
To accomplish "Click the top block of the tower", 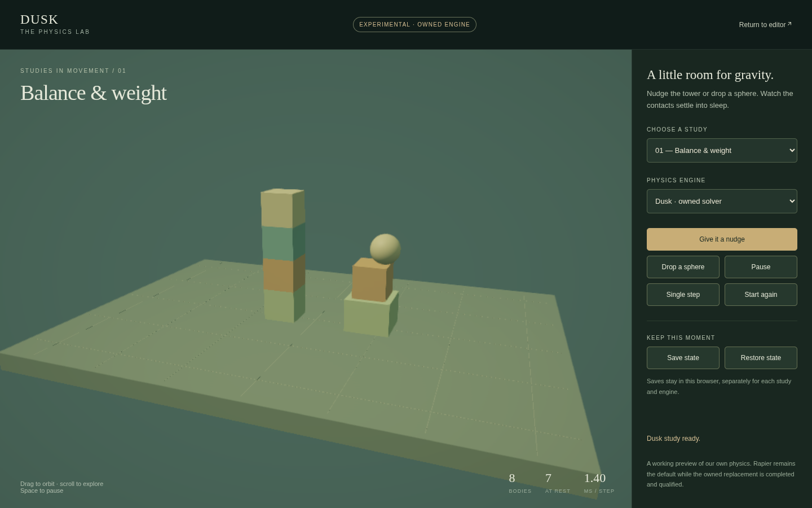I will (x=283, y=208).
